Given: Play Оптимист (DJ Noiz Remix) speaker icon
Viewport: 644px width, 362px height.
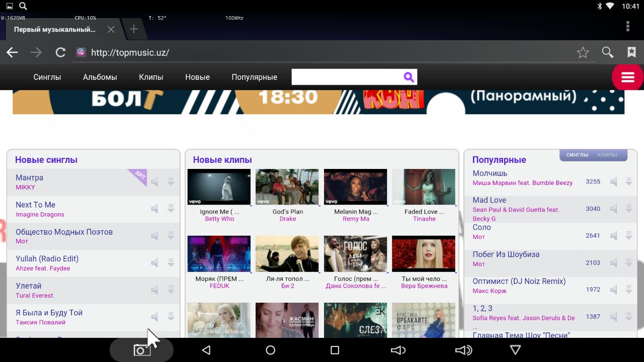Looking at the screenshot, I should point(613,290).
